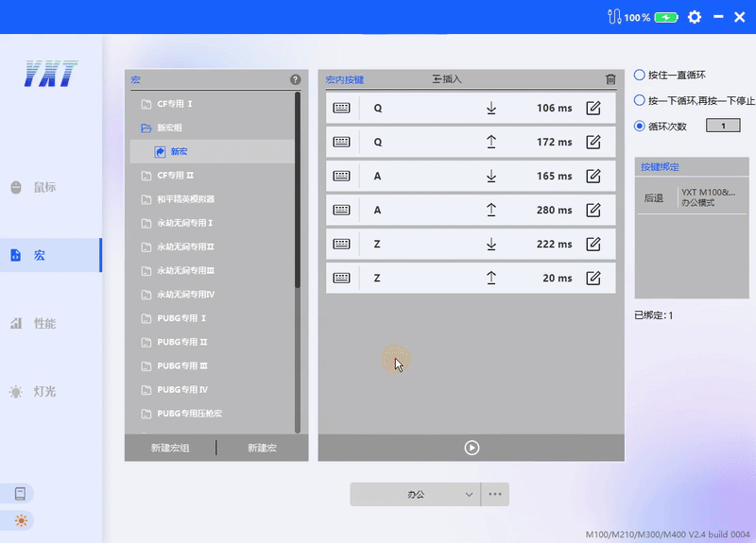Click the device icon above sun icon

coord(21,493)
